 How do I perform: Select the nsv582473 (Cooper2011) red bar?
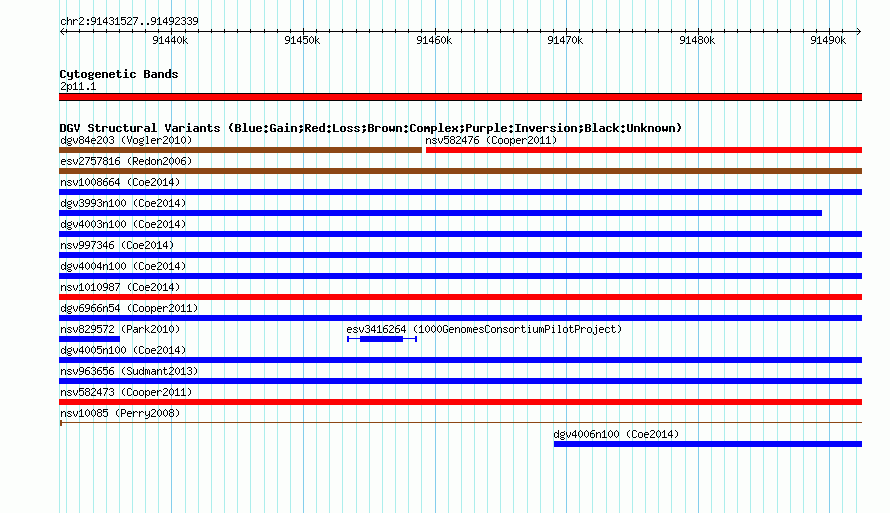(460, 402)
